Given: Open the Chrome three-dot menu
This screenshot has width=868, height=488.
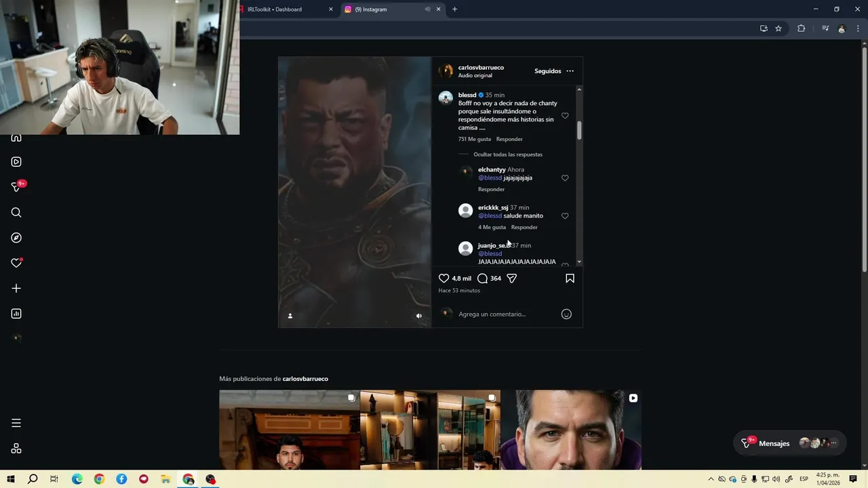Looking at the screenshot, I should tap(858, 28).
